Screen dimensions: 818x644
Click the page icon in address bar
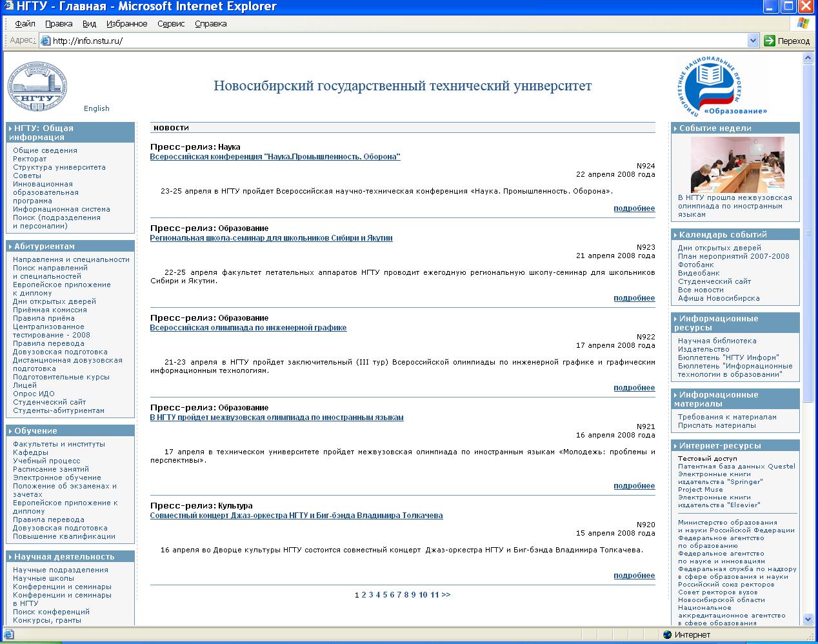45,41
